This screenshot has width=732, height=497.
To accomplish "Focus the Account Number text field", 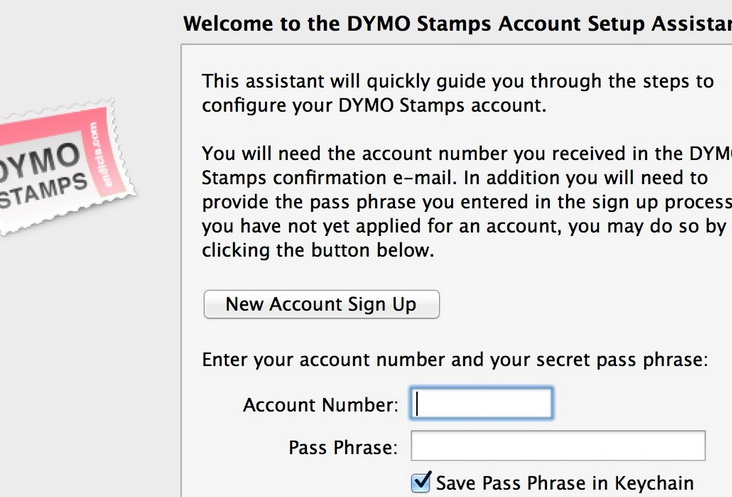I will [x=482, y=404].
